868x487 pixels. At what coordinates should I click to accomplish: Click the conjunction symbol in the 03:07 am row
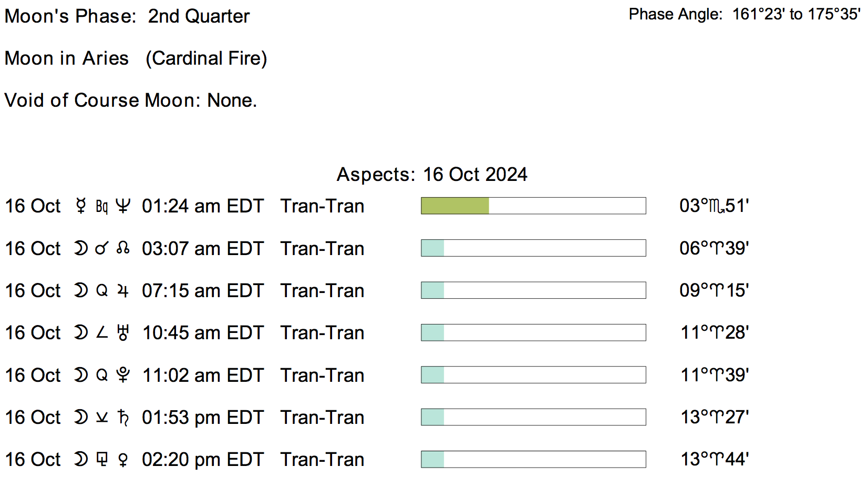click(102, 248)
